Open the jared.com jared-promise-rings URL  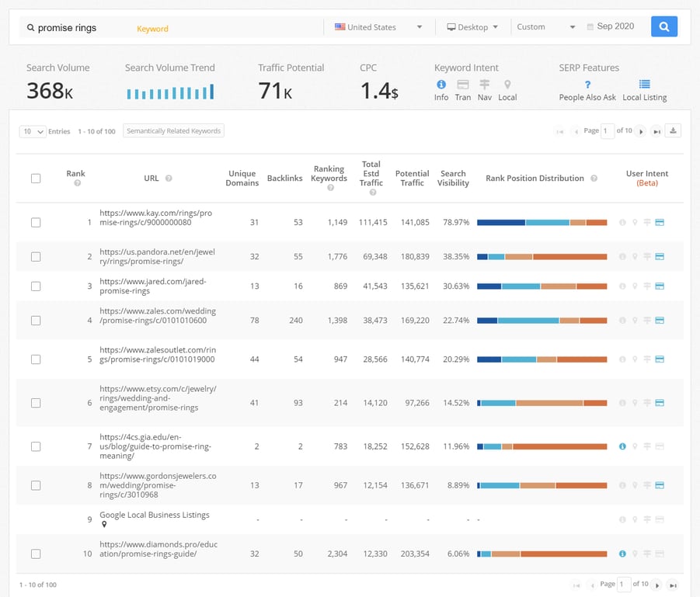coord(153,286)
